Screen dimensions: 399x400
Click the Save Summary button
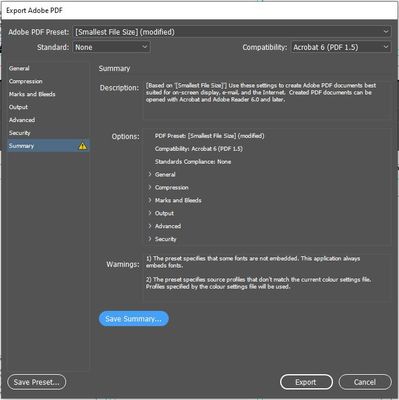click(x=134, y=319)
